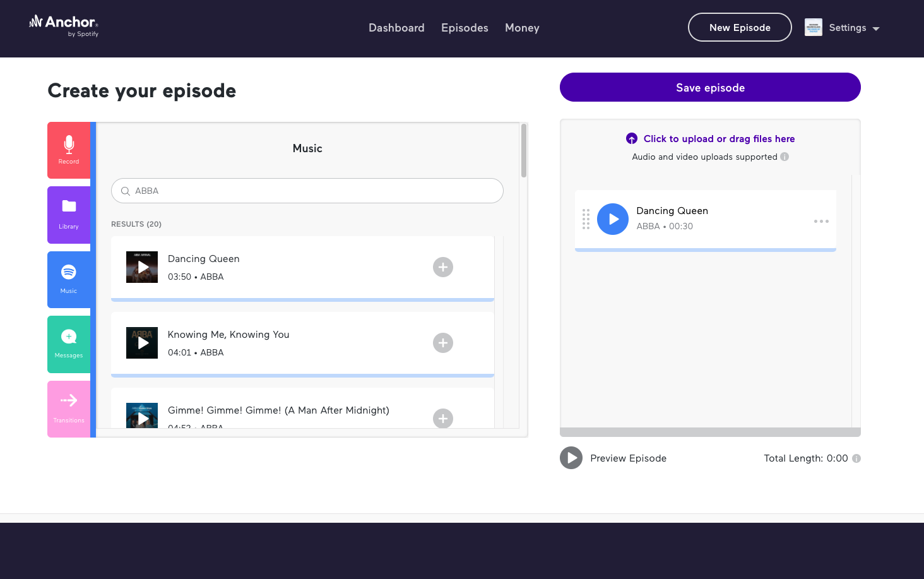Open the Messages sidebar panel
This screenshot has width=924, height=579.
[x=69, y=344]
